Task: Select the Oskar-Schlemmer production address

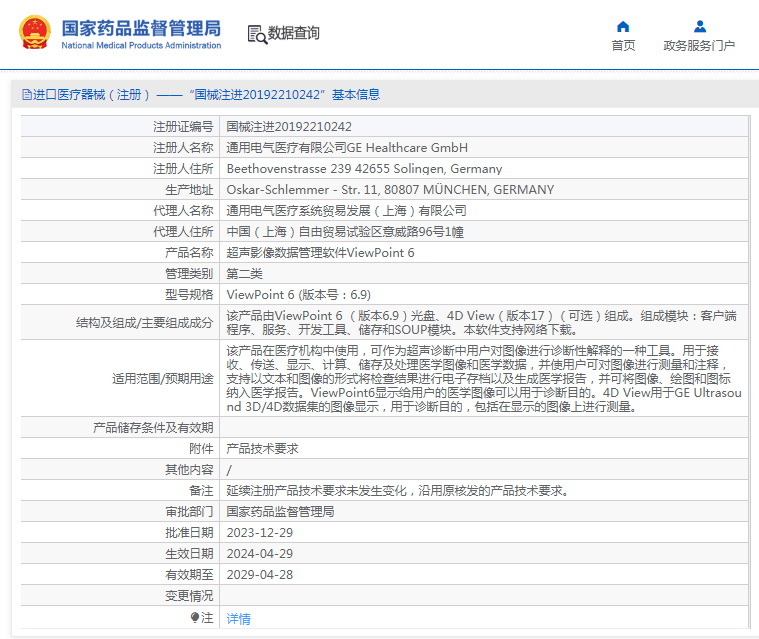Action: [x=390, y=190]
